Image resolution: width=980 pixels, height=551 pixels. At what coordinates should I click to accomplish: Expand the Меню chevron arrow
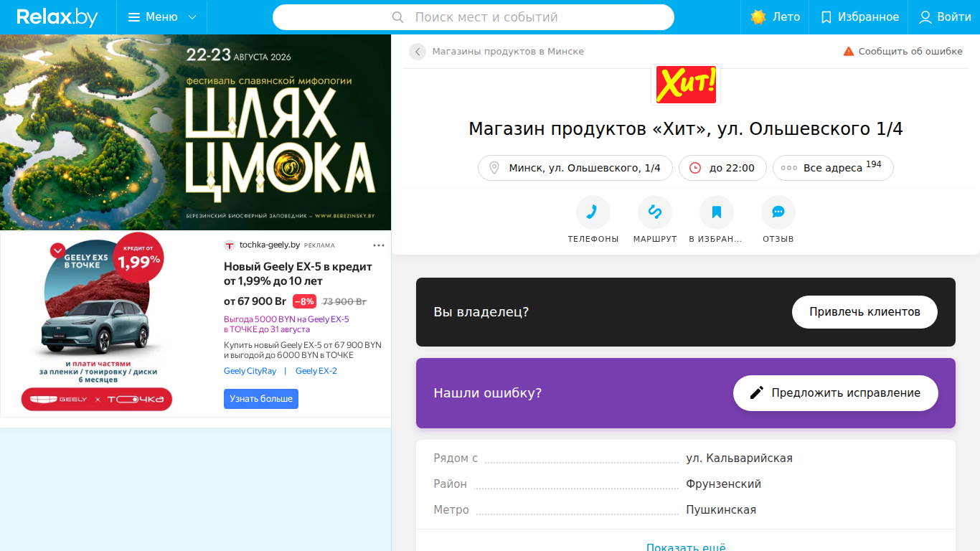pos(192,17)
